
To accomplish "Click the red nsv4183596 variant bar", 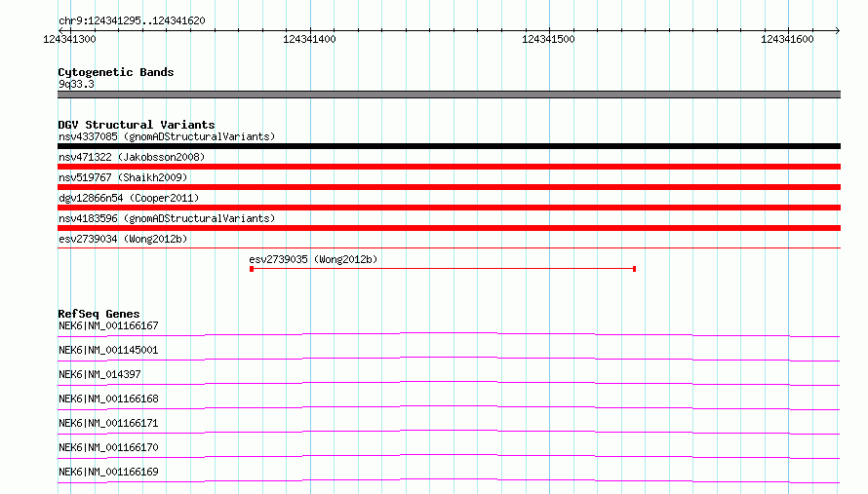I will pyautogui.click(x=449, y=228).
